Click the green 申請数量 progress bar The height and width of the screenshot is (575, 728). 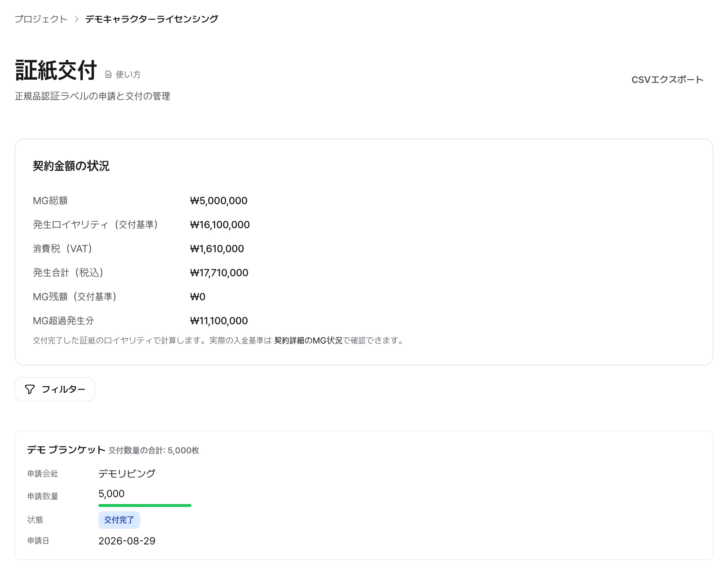[x=145, y=505]
